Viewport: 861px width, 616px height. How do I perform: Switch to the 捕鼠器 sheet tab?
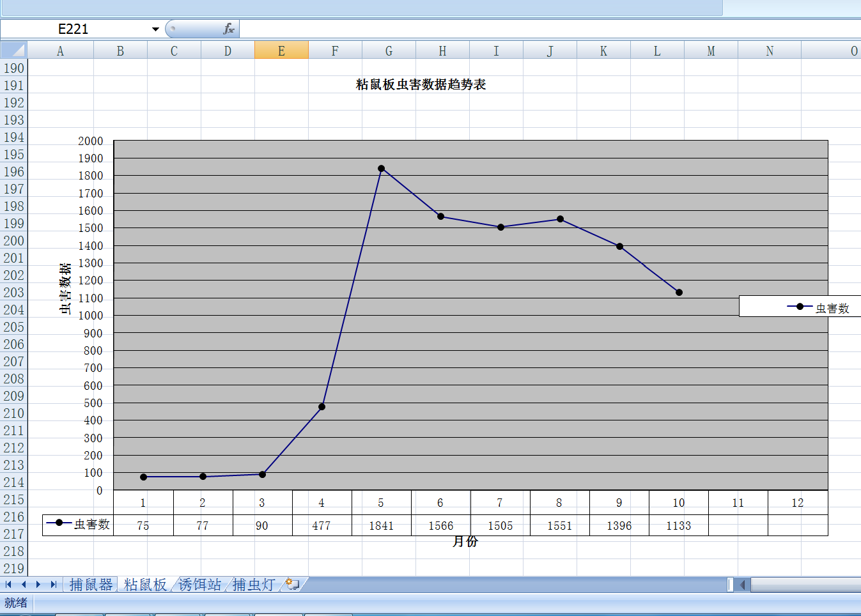(91, 584)
